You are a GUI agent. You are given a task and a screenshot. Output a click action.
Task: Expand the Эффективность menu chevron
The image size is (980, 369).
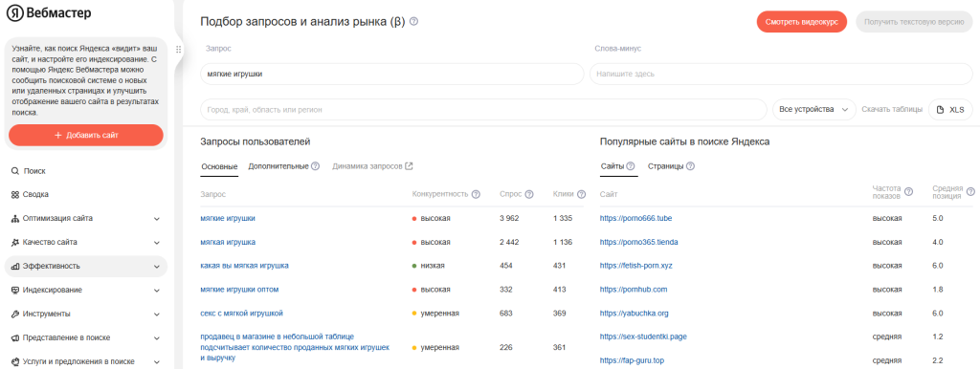tap(156, 266)
